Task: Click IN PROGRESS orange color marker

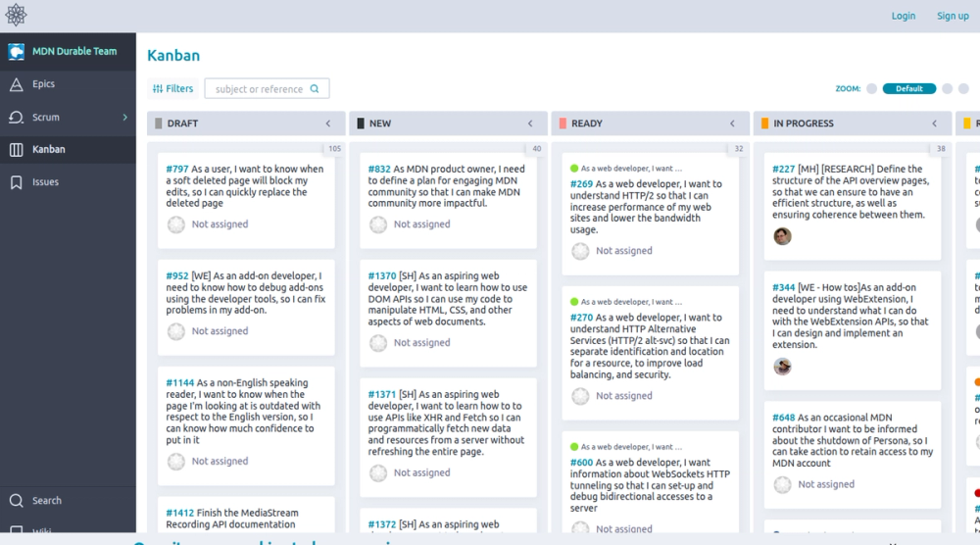Action: 764,124
